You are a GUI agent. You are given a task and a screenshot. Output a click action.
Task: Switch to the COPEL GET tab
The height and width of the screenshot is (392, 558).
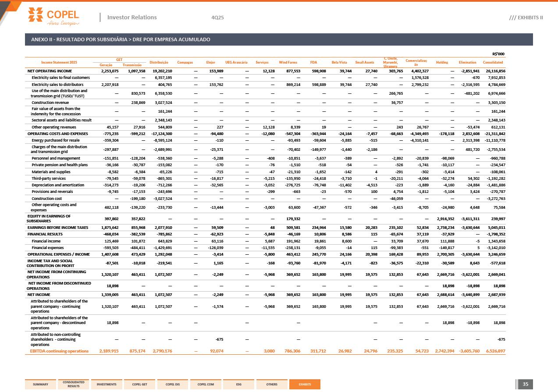click(140, 385)
